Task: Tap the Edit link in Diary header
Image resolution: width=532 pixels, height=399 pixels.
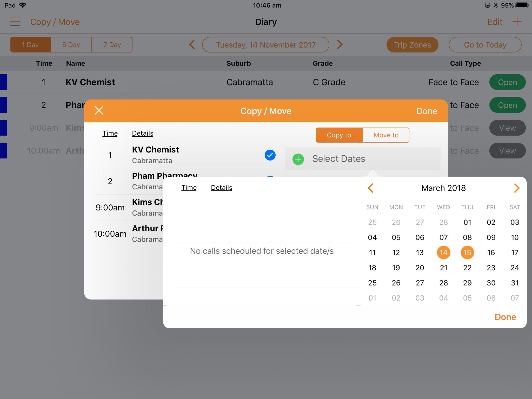Action: pyautogui.click(x=495, y=22)
